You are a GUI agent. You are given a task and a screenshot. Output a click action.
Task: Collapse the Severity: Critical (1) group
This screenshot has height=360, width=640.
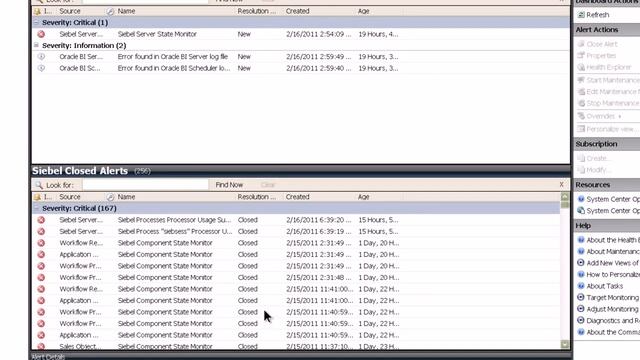click(36, 22)
